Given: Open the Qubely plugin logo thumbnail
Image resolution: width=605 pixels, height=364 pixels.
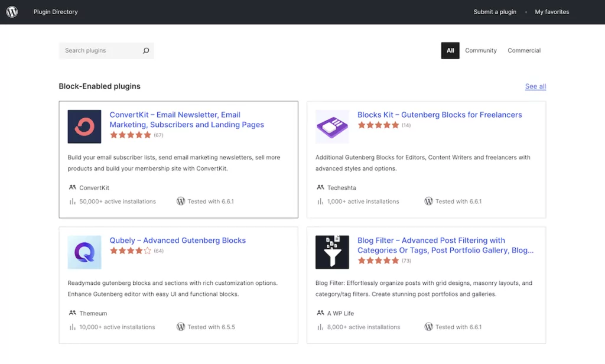Looking at the screenshot, I should pos(84,252).
